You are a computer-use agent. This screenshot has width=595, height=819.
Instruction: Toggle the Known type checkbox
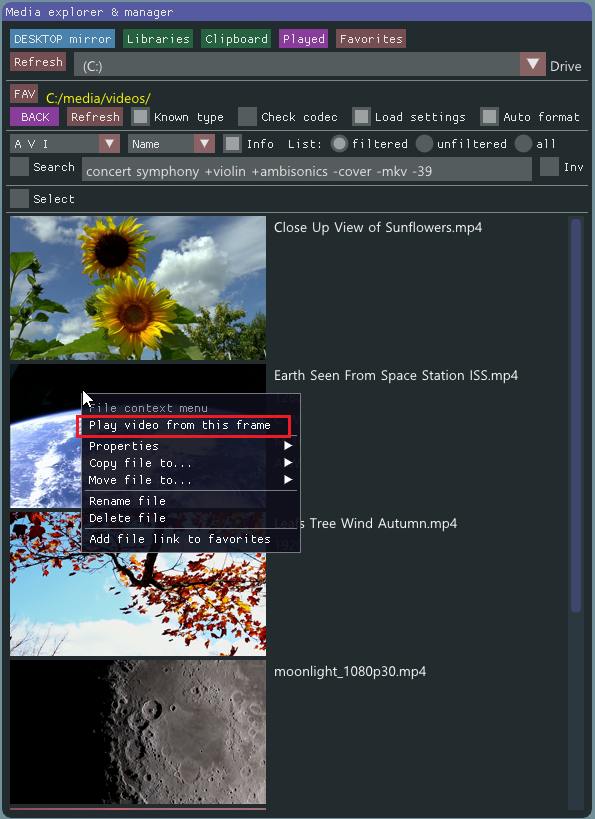[140, 116]
